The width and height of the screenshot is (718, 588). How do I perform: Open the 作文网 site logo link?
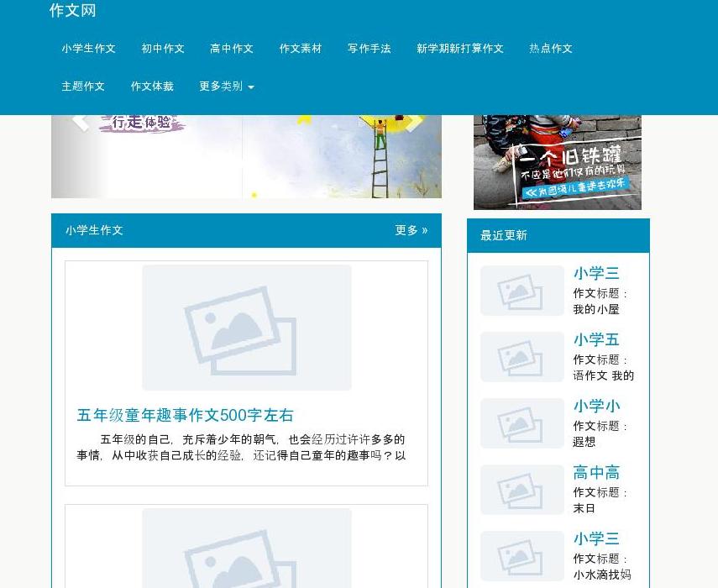pos(72,10)
